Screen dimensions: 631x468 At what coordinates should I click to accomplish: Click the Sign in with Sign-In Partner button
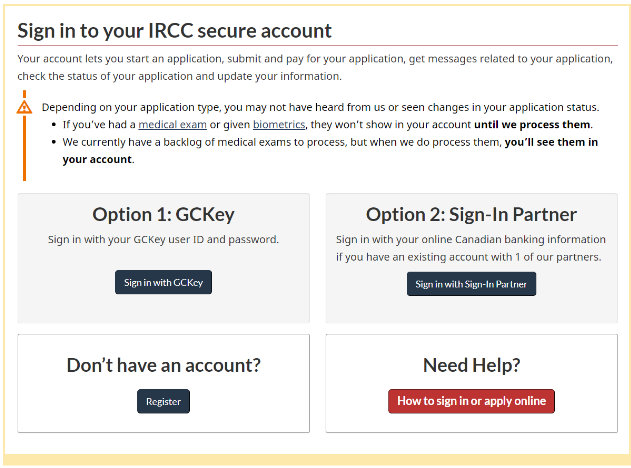471,284
